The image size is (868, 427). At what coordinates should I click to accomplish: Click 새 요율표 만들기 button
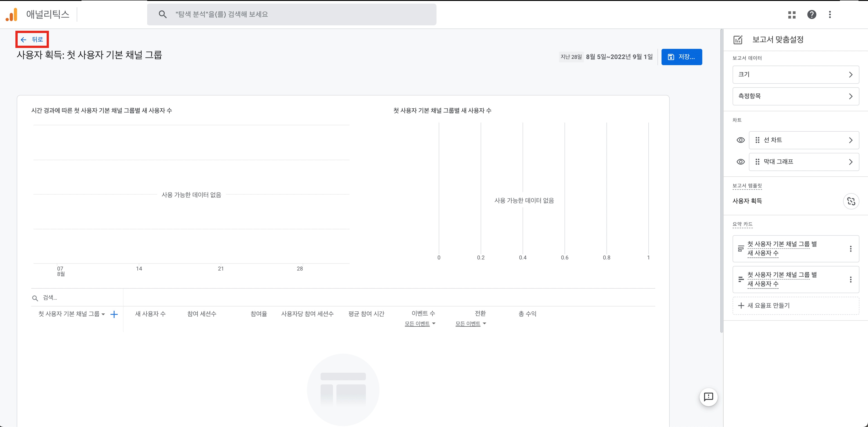[796, 306]
